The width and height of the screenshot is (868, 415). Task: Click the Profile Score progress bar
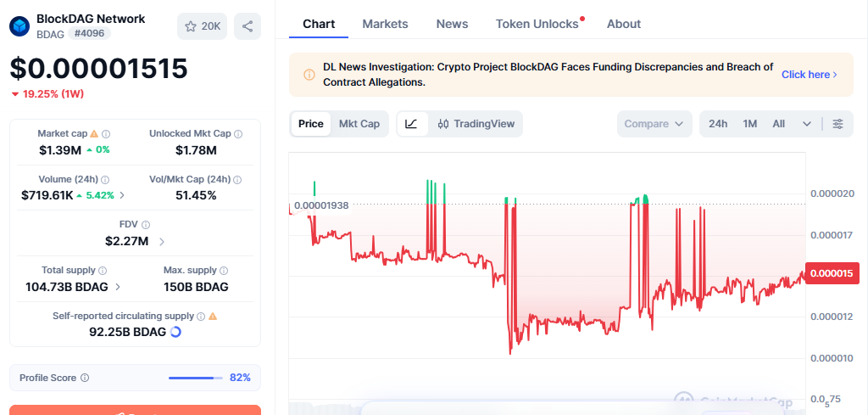(196, 378)
